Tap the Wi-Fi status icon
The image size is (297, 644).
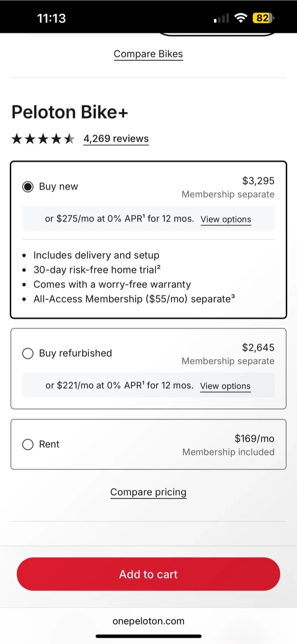pos(241,18)
